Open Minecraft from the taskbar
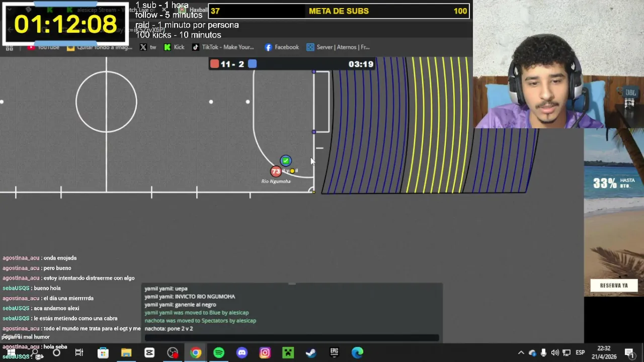The height and width of the screenshot is (362, 644). 288,353
